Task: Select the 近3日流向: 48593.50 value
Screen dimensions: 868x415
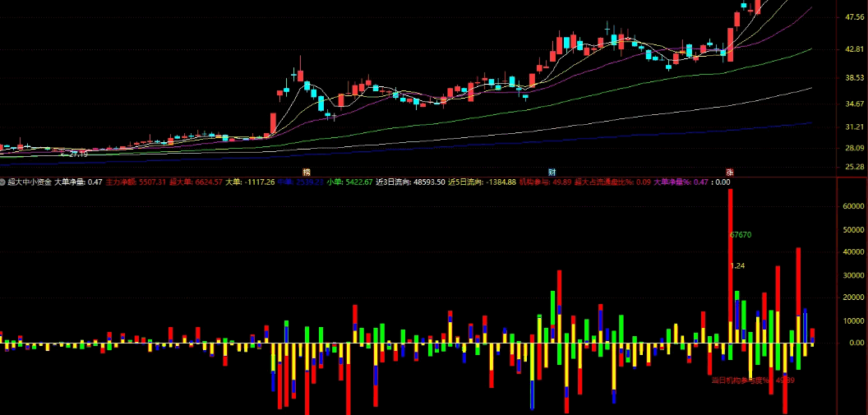Action: (410, 182)
